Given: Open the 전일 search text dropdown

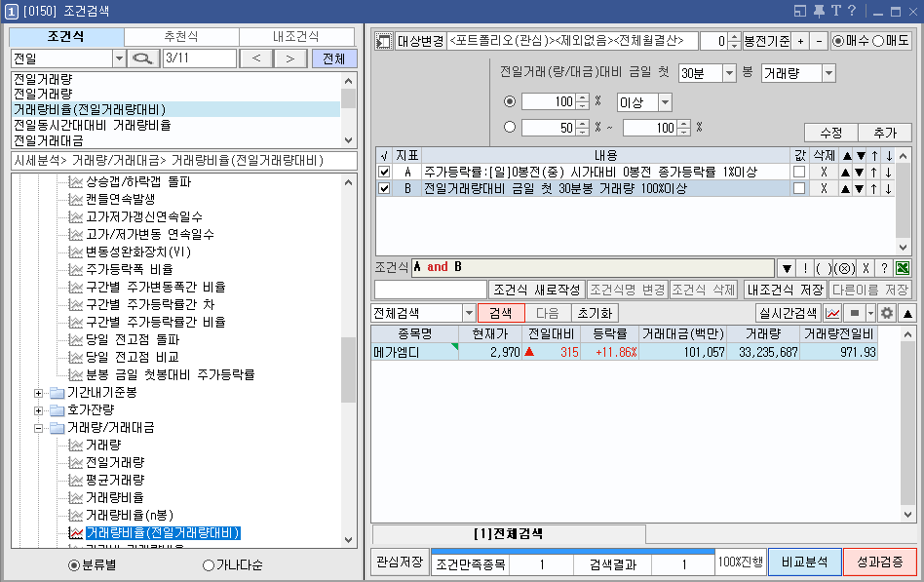Looking at the screenshot, I should pos(119,58).
